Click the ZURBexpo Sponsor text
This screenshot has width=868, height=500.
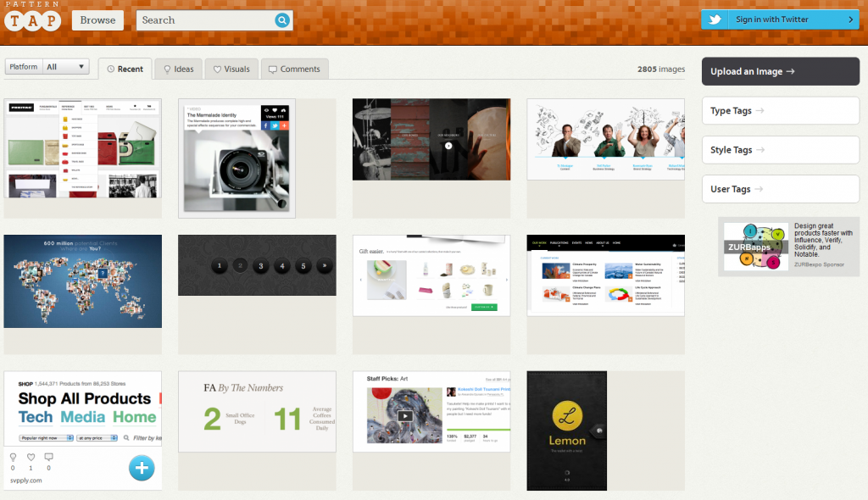[x=820, y=264]
